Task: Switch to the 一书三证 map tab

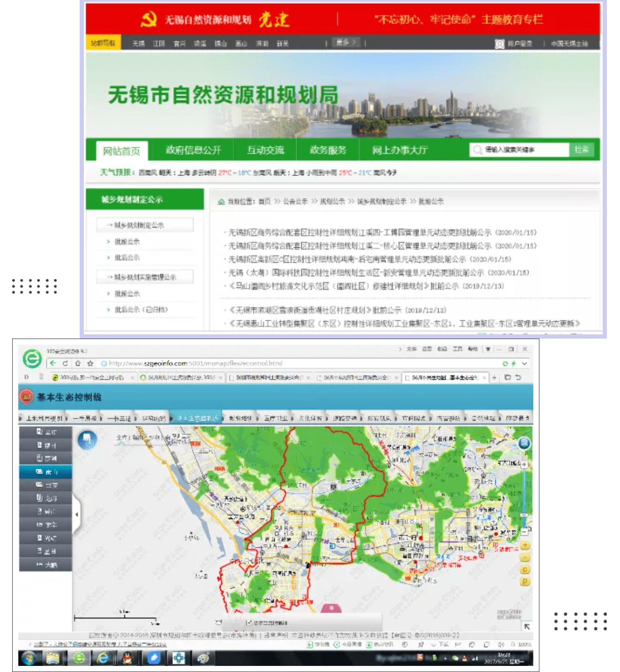Action: (x=119, y=418)
